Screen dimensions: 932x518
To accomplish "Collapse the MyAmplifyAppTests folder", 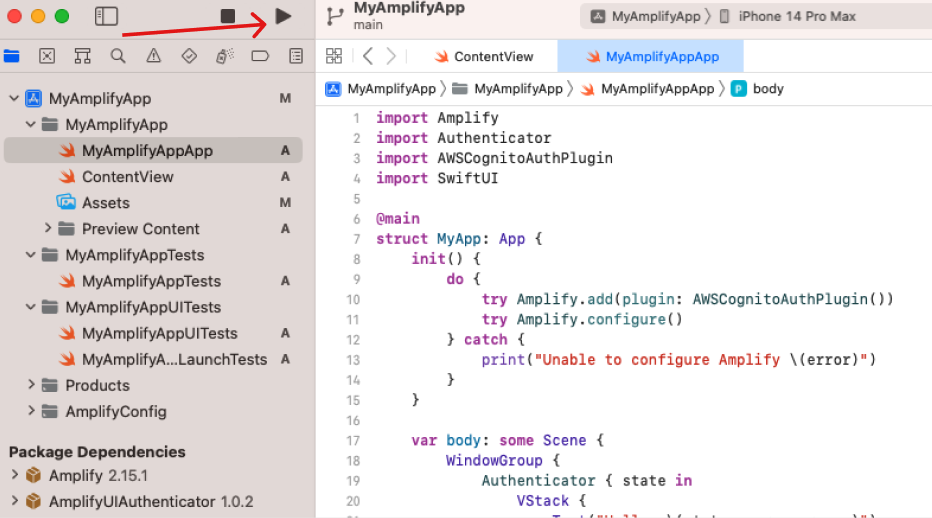I will [x=31, y=255].
